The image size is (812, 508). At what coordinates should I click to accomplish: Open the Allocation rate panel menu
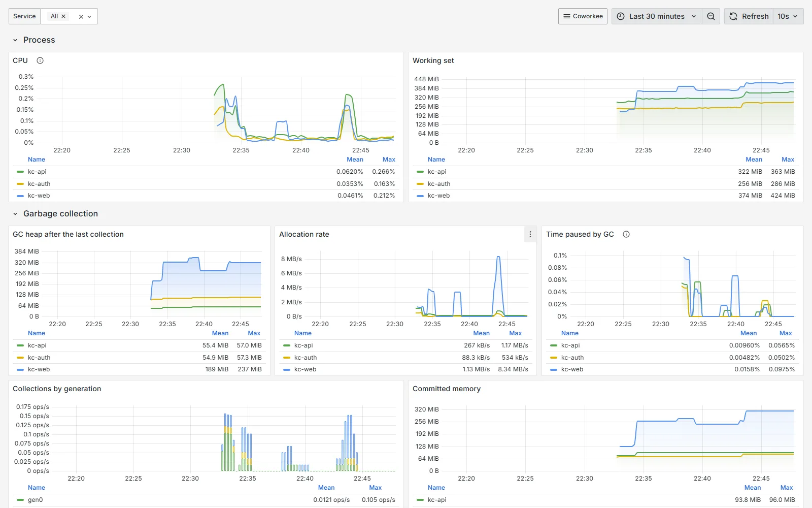click(x=530, y=234)
